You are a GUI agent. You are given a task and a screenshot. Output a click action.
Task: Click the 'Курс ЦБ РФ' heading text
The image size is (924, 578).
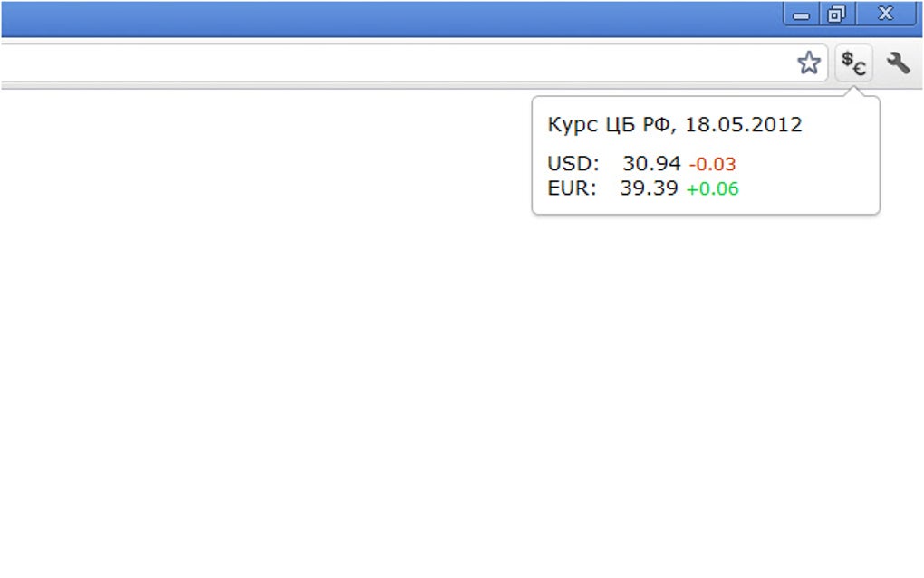pyautogui.click(x=609, y=124)
